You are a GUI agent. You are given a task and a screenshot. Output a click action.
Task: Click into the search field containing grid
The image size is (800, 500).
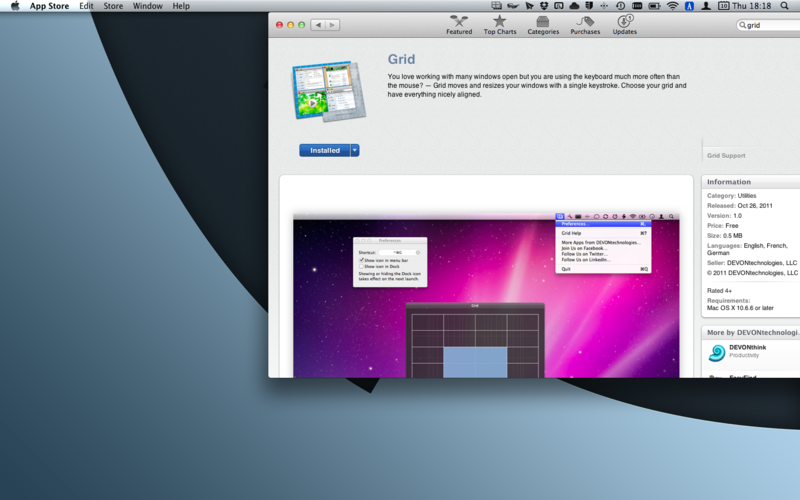770,25
